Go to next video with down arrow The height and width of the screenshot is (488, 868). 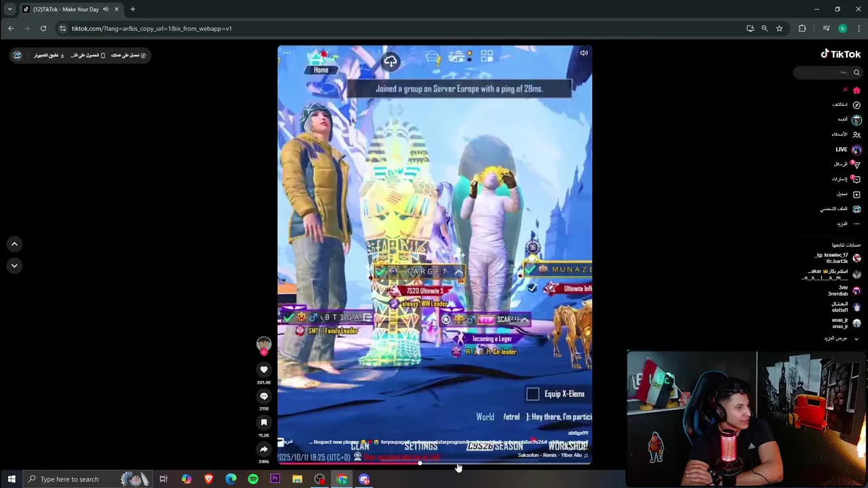(14, 266)
